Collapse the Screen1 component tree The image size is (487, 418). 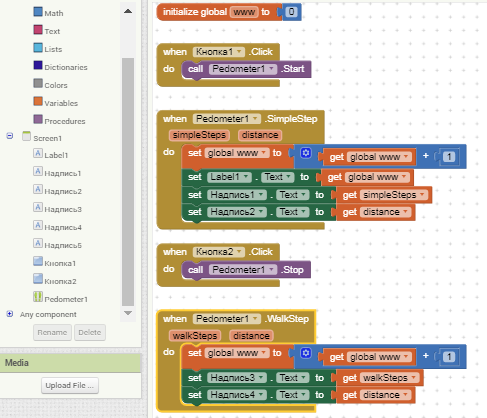click(10, 136)
